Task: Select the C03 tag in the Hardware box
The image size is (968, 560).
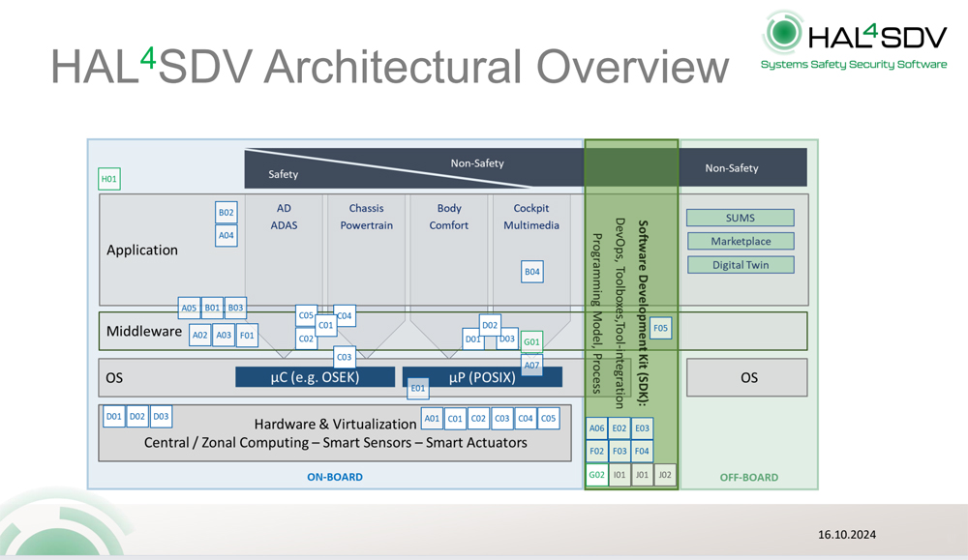Action: (x=501, y=418)
